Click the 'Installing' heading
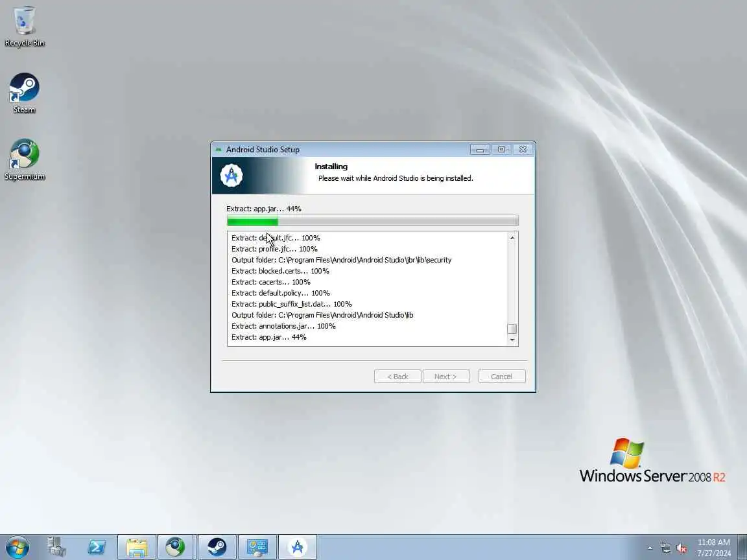747x560 pixels. pos(331,166)
